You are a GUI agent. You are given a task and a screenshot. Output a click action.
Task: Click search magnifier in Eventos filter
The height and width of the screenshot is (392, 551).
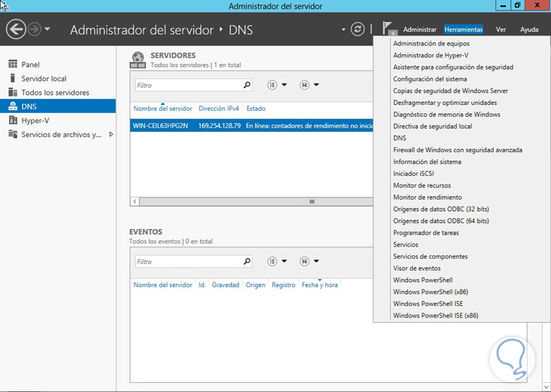coord(247,262)
